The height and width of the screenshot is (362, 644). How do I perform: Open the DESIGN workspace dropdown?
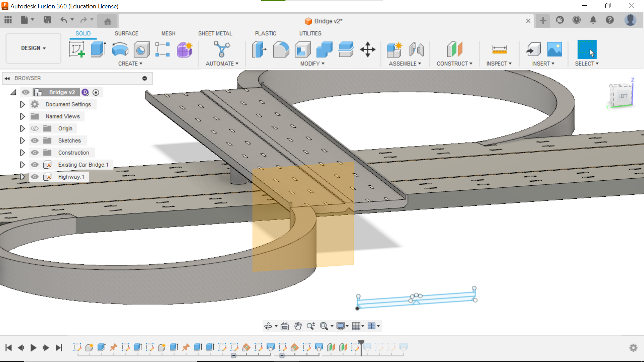point(33,48)
